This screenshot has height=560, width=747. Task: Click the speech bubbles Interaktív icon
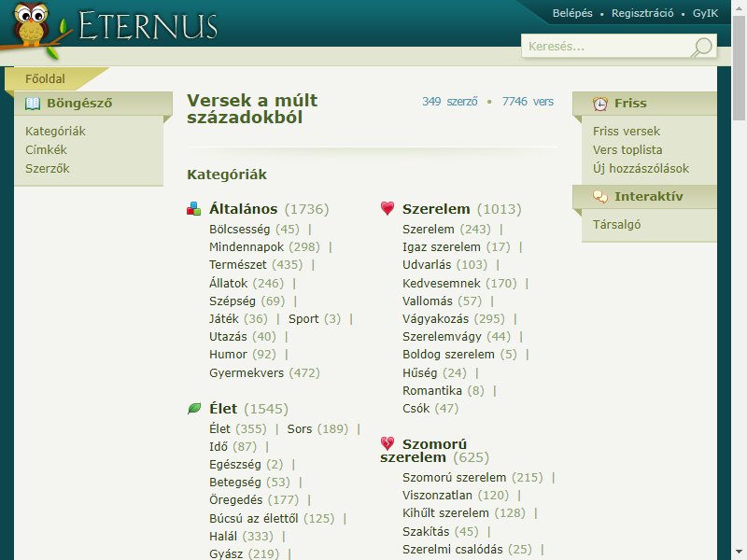(x=599, y=196)
